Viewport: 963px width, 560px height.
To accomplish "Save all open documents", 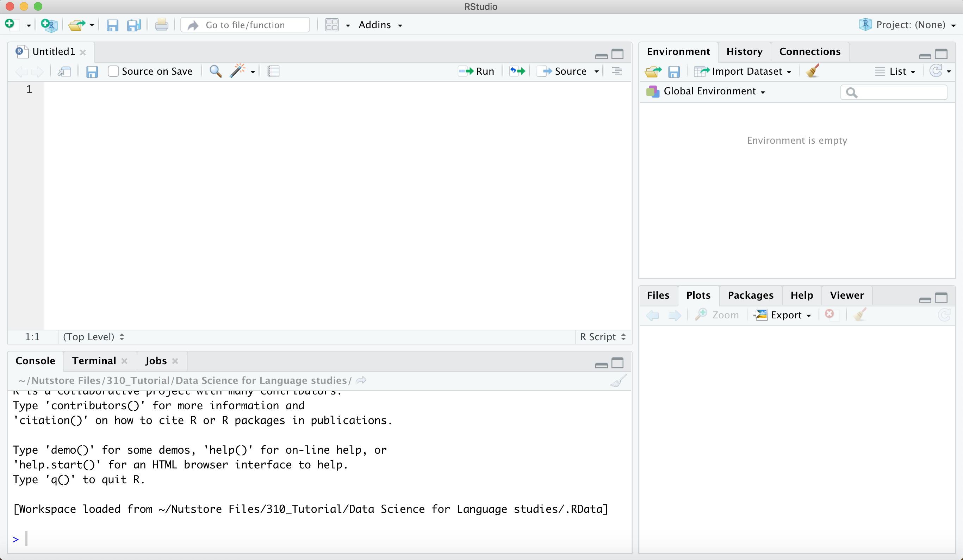I will tap(134, 25).
